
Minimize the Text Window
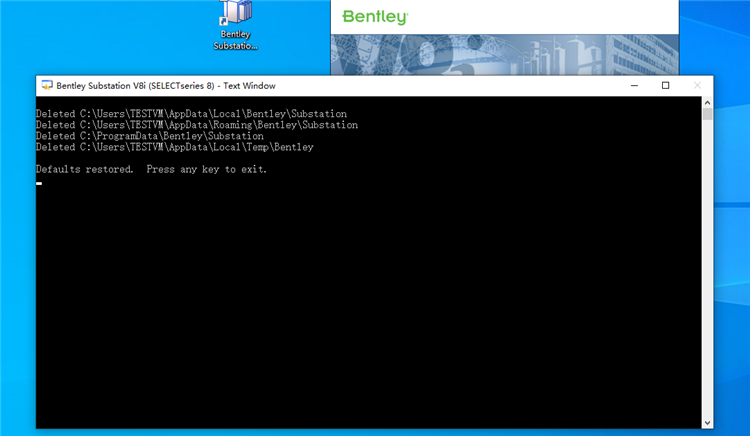[634, 86]
